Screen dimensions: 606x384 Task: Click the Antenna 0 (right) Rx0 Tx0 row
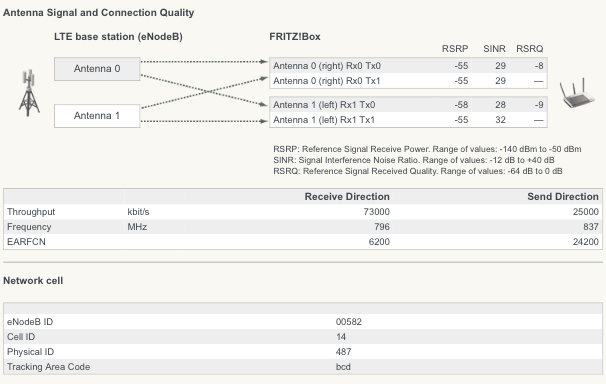(x=408, y=66)
